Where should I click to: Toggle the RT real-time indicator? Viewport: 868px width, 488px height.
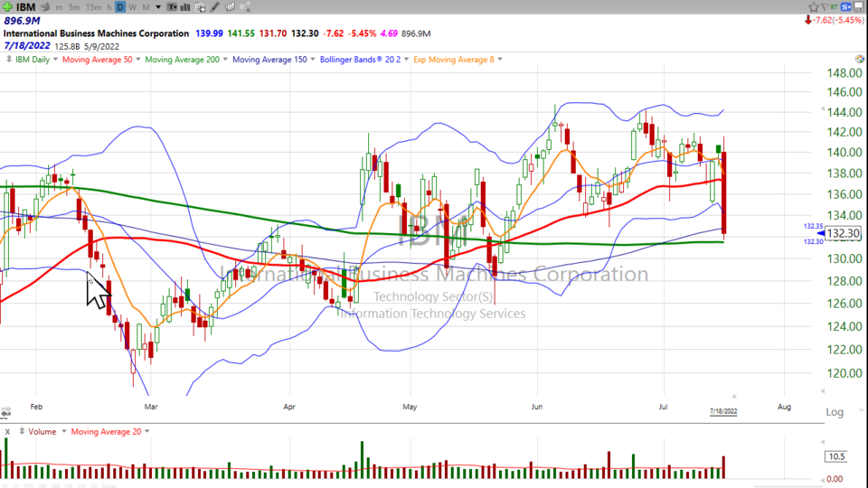[834, 6]
